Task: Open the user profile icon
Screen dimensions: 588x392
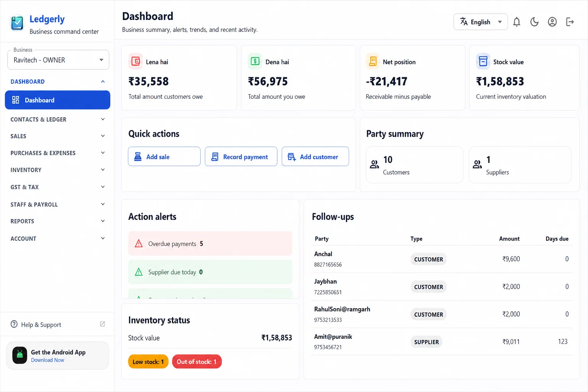Action: [x=552, y=22]
